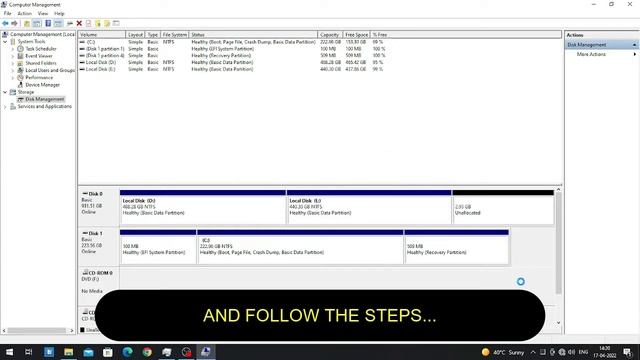Click the console tree horizontal scrollbar
Screen dimensions: 640x360
[x=38, y=330]
